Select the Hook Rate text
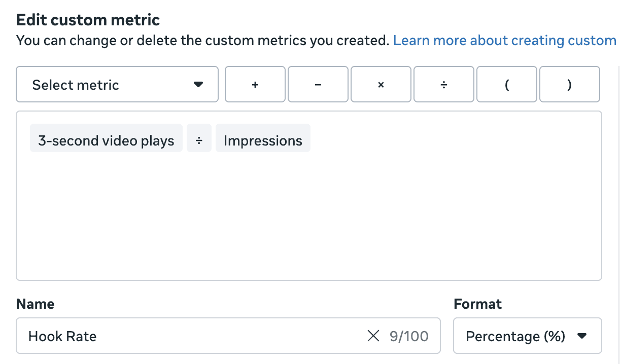The height and width of the screenshot is (364, 621). (x=61, y=336)
